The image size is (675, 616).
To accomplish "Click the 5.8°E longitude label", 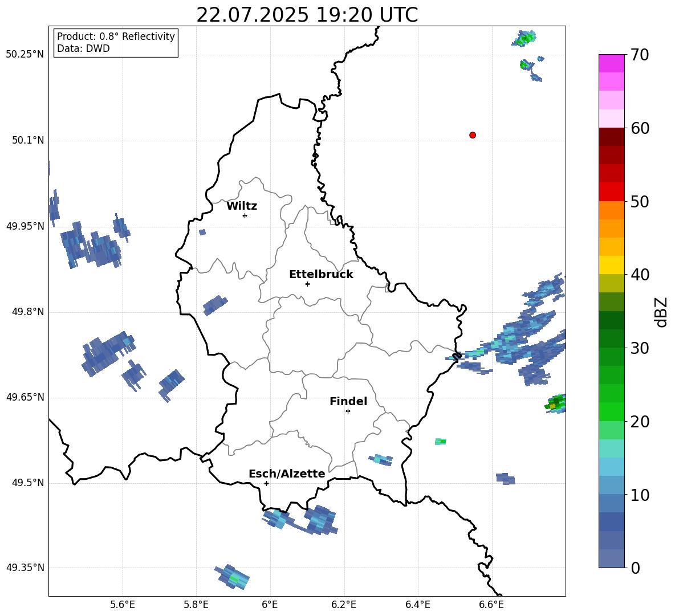I will [196, 605].
